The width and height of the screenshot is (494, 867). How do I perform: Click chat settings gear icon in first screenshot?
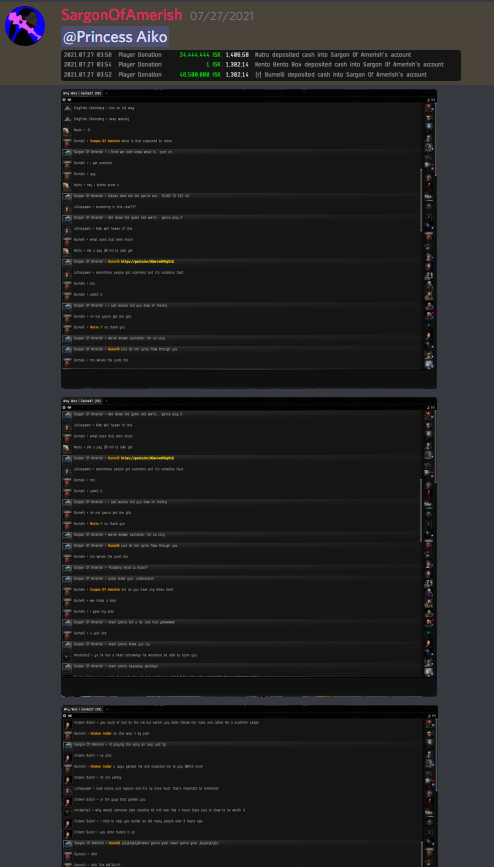pyautogui.click(x=65, y=100)
